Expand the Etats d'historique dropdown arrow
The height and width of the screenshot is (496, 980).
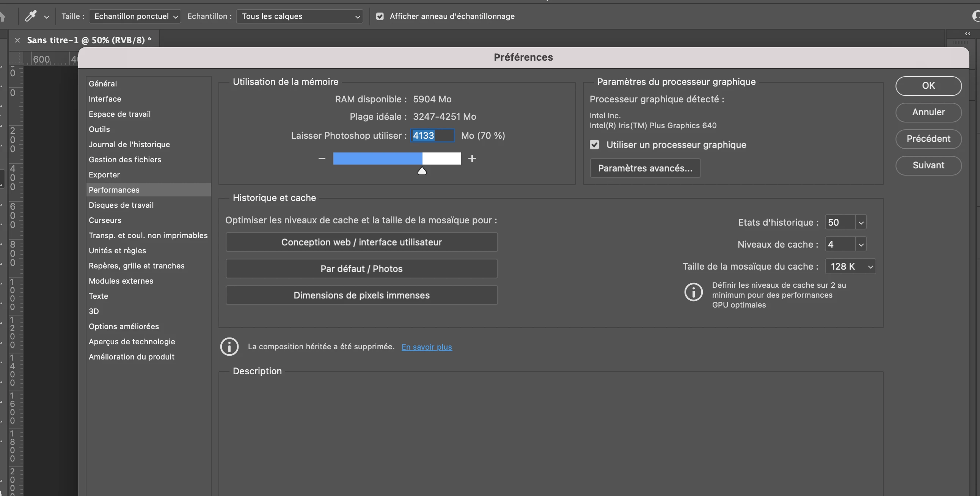861,223
